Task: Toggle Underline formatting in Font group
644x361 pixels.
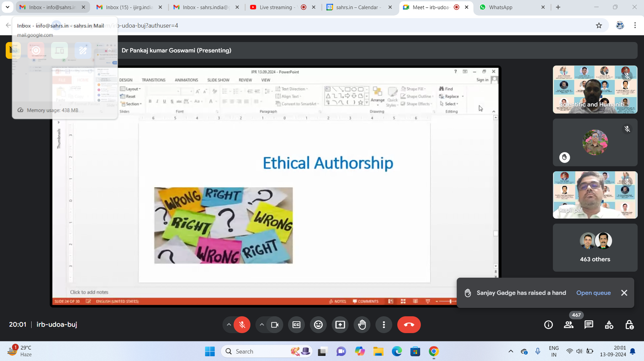Action: (x=164, y=101)
